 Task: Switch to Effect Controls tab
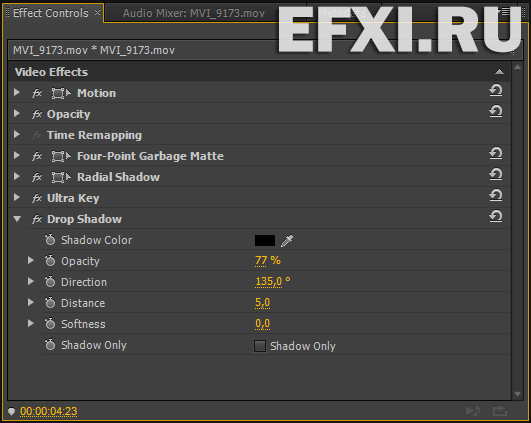click(51, 13)
